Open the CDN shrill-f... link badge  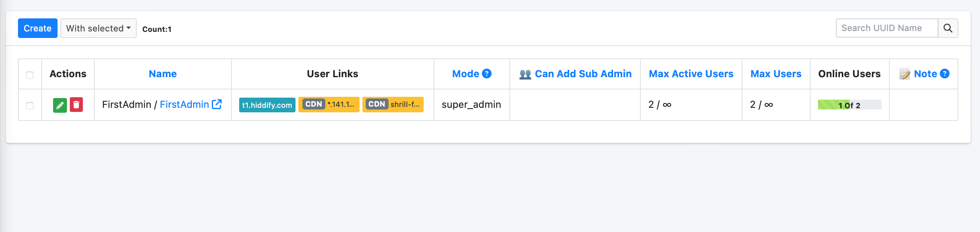tap(393, 104)
